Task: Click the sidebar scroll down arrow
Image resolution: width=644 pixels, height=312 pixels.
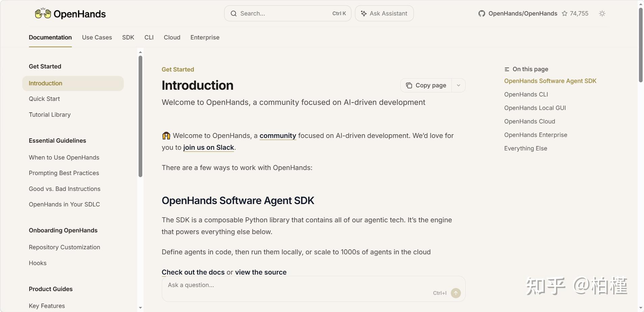Action: click(x=140, y=308)
